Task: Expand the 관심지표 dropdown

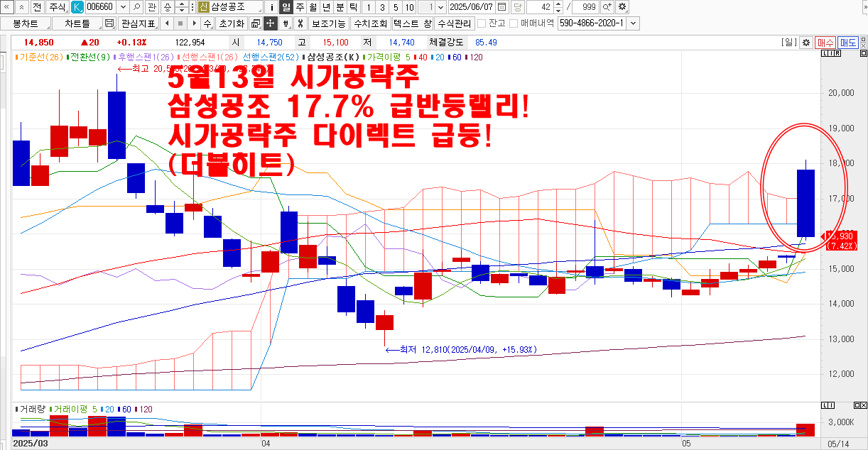Action: click(138, 23)
